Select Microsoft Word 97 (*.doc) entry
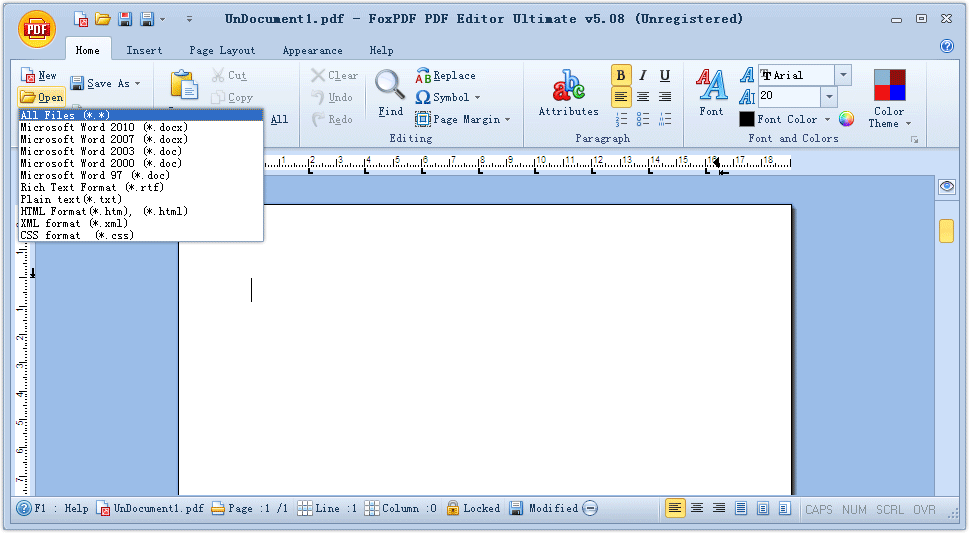This screenshot has height=533, width=969. [141, 175]
